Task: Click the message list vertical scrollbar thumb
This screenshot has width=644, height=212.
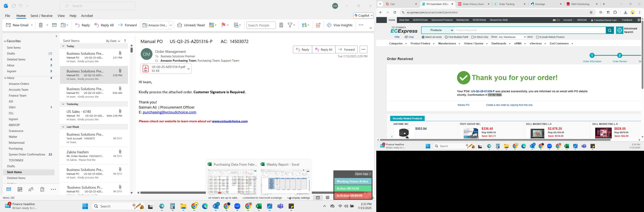Action: tap(132, 50)
